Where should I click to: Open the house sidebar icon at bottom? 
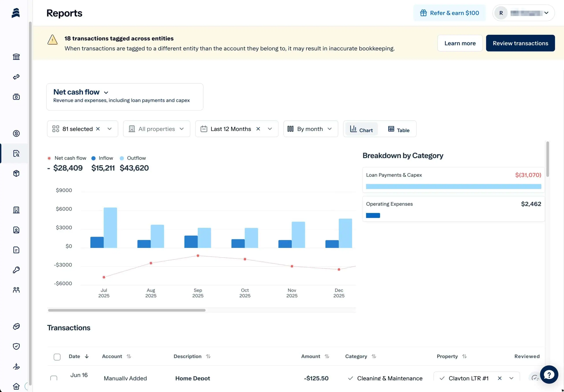[x=16, y=386]
